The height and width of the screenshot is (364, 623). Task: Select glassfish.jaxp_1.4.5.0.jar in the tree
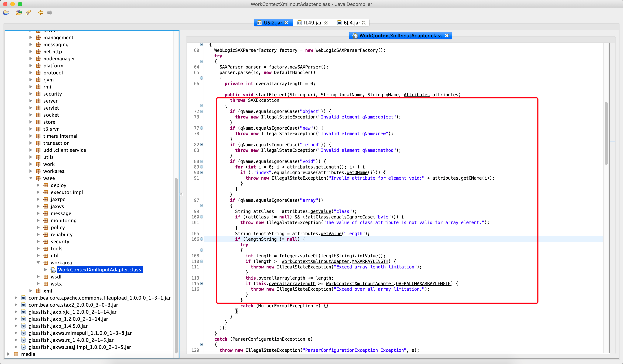coord(58,326)
